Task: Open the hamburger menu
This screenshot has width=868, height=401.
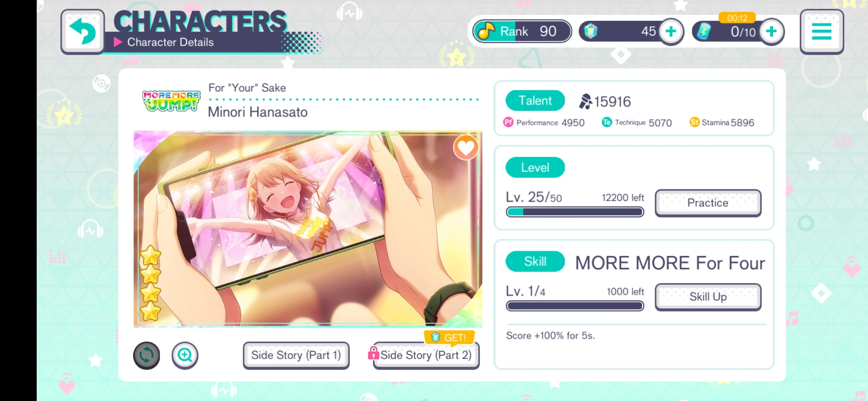Action: pos(822,32)
